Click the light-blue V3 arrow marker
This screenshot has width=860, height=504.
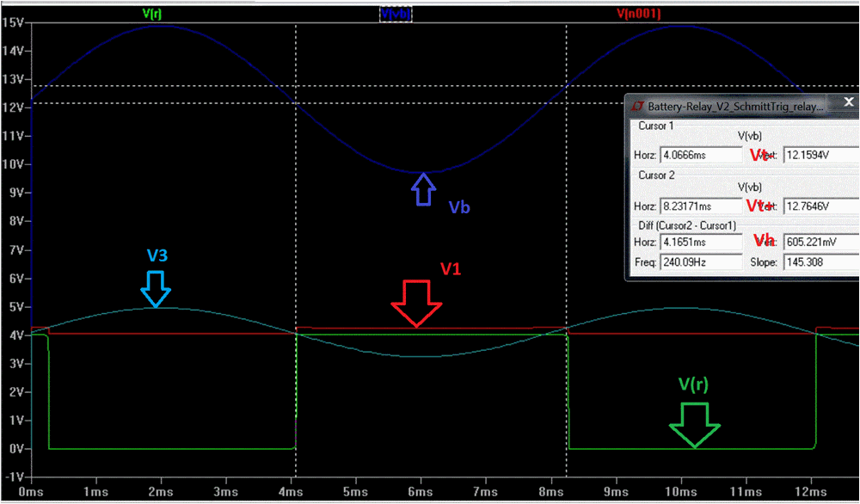point(156,288)
